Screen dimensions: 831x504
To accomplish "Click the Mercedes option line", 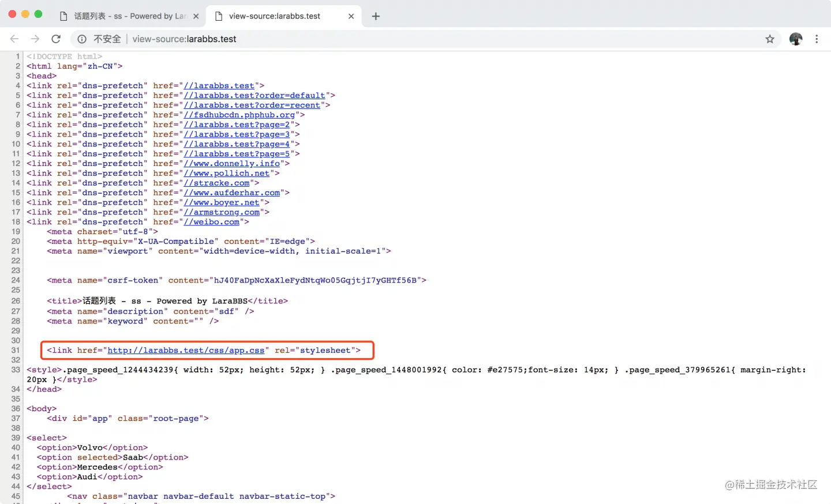I will tap(100, 468).
